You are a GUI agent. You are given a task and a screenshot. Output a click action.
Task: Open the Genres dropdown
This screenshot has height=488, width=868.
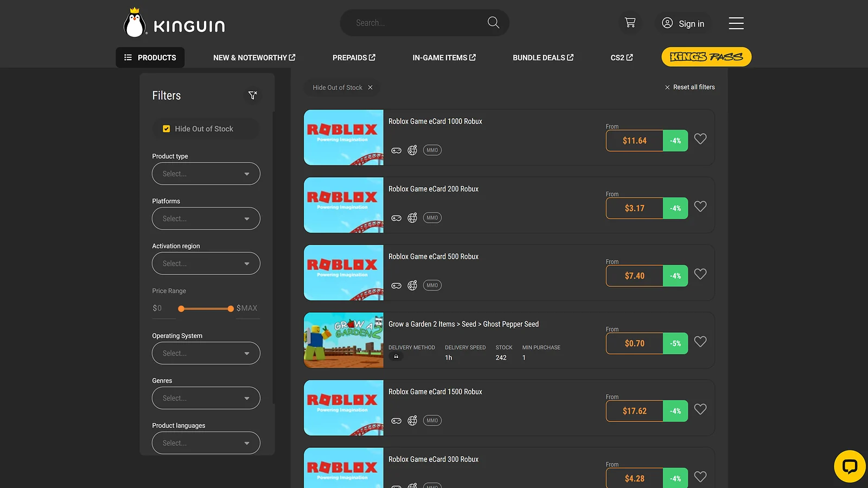tap(206, 398)
